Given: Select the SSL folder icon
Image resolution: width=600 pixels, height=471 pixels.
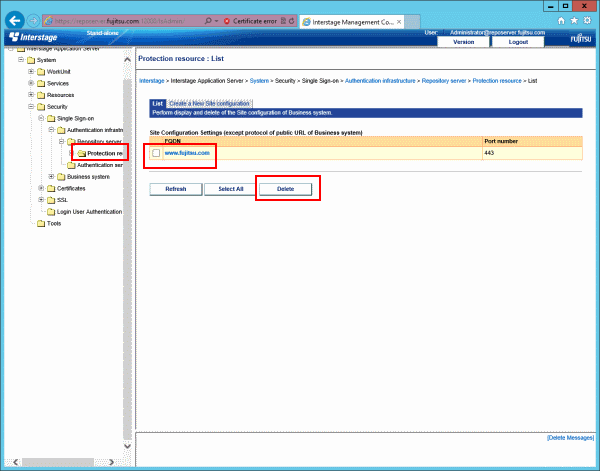Looking at the screenshot, I should 51,200.
